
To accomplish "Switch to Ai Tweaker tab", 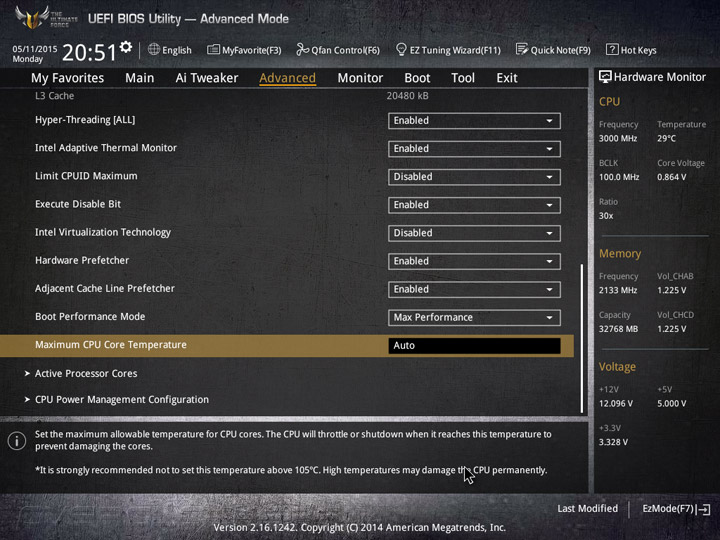I will (x=207, y=78).
